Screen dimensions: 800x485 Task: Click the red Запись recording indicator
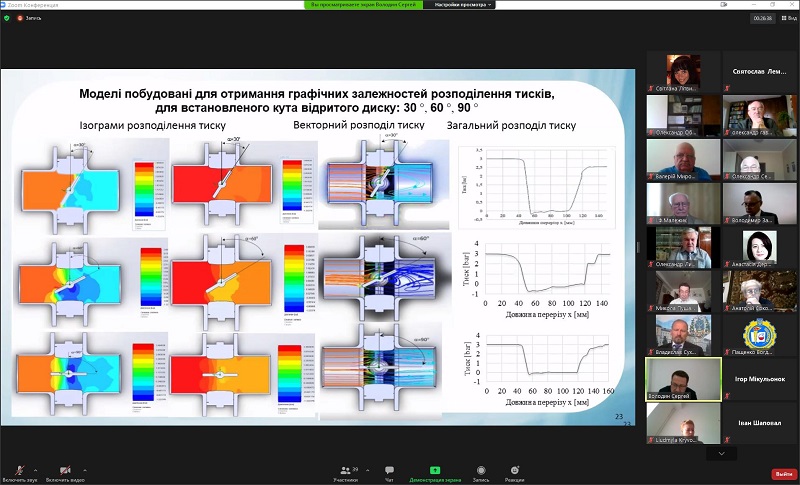click(x=29, y=18)
